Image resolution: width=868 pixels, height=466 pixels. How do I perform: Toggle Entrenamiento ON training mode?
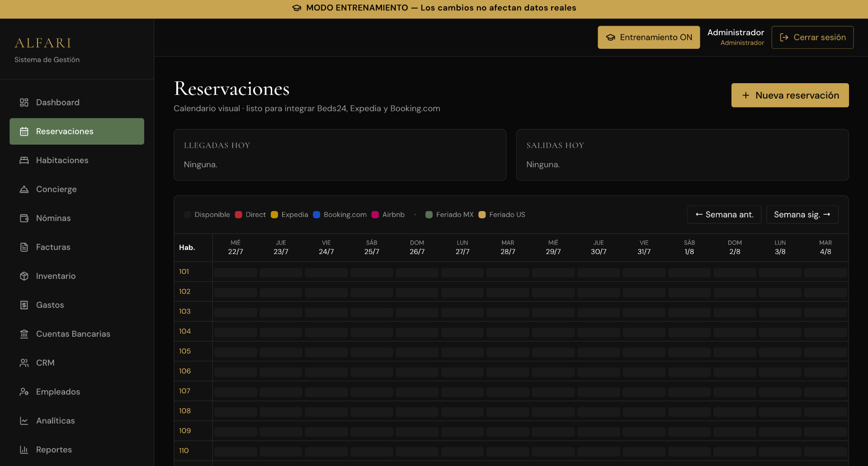click(649, 37)
